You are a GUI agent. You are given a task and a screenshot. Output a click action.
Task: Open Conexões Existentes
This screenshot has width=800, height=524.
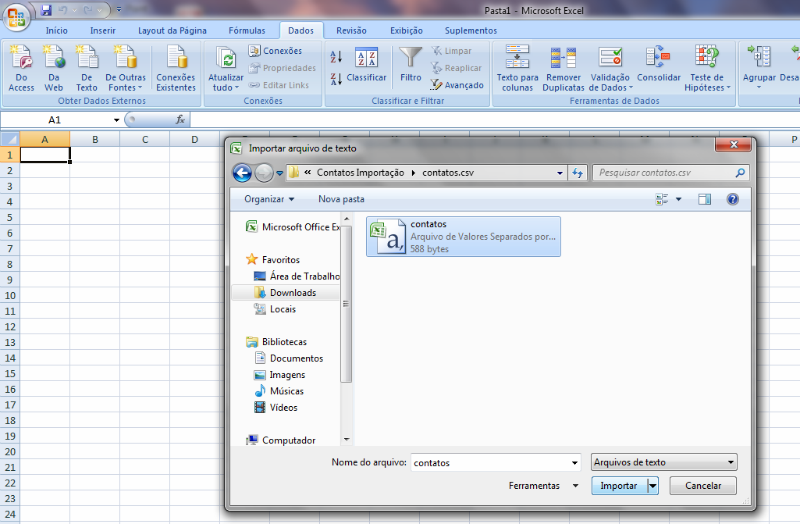click(176, 68)
